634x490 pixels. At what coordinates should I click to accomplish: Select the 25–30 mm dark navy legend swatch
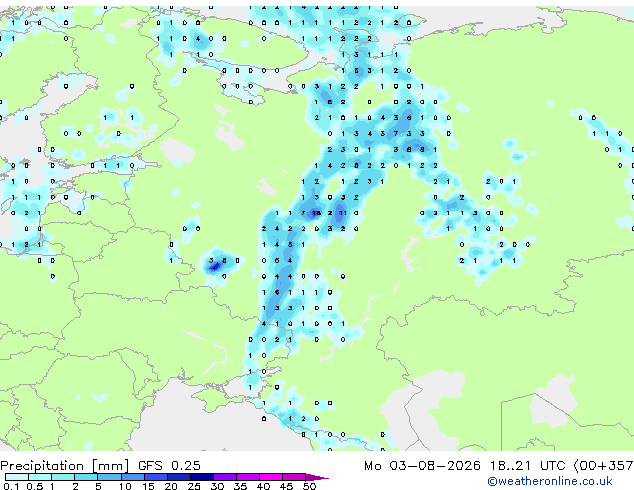tap(201, 477)
